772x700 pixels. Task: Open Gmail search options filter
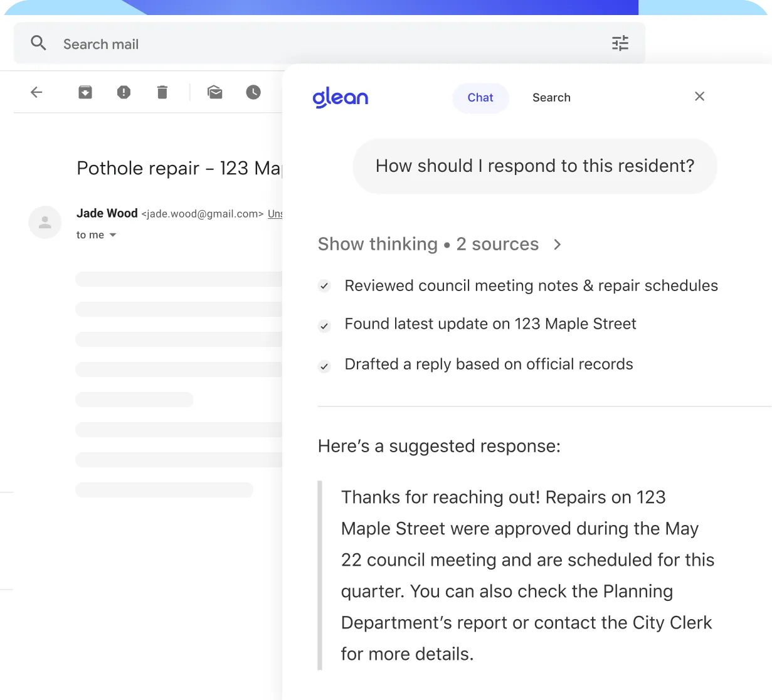(x=620, y=43)
